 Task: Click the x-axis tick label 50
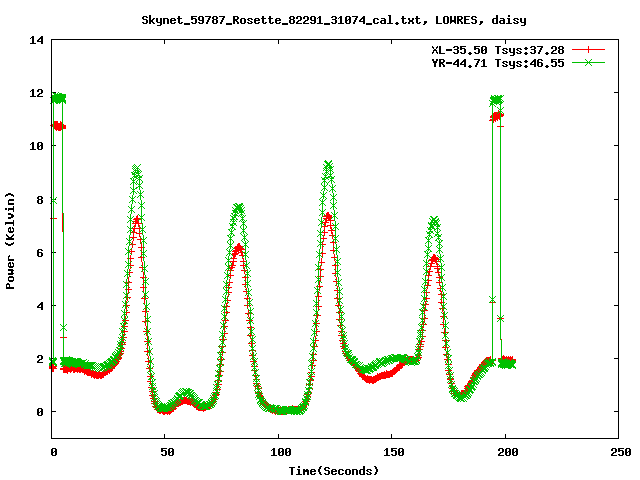167,452
